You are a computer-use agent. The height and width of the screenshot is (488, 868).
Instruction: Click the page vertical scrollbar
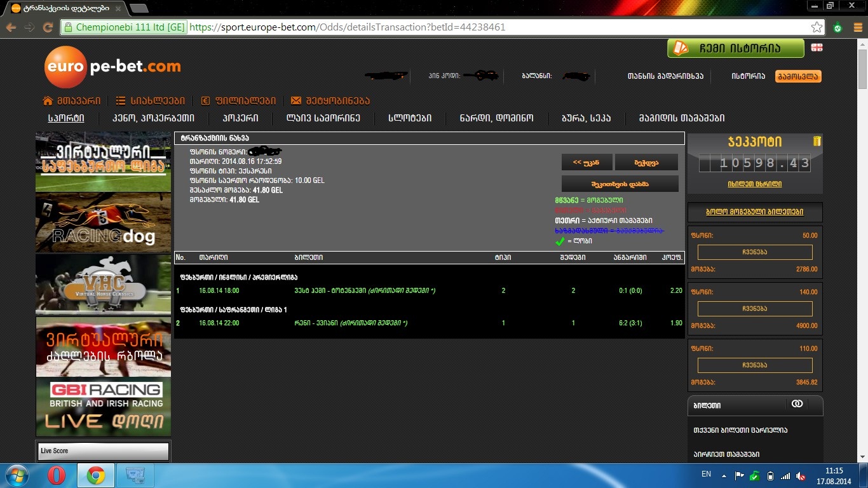click(862, 250)
